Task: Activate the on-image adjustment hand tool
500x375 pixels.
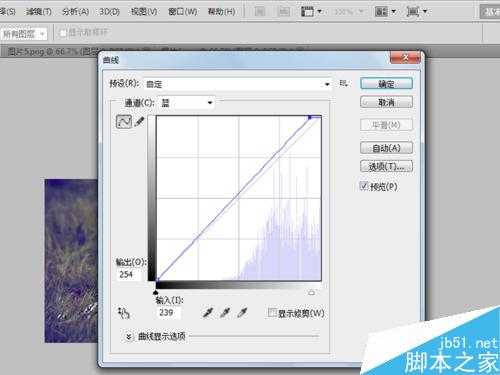Action: [124, 313]
